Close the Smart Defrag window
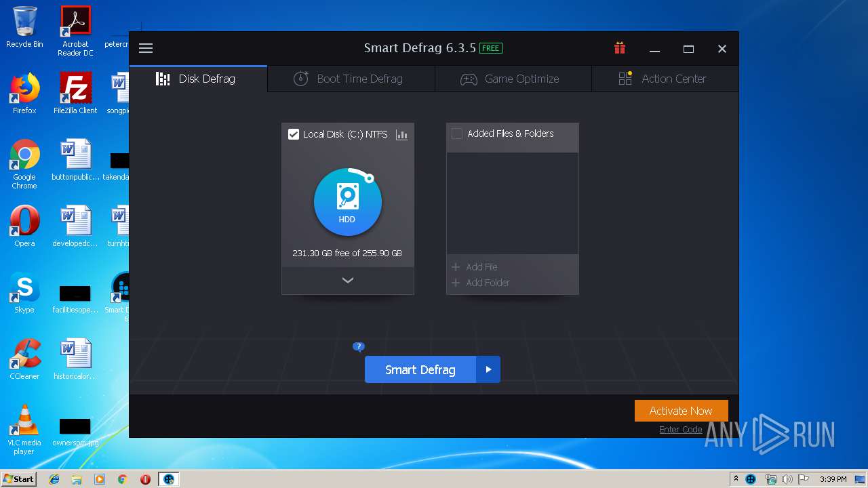Image resolution: width=868 pixels, height=488 pixels. point(722,49)
